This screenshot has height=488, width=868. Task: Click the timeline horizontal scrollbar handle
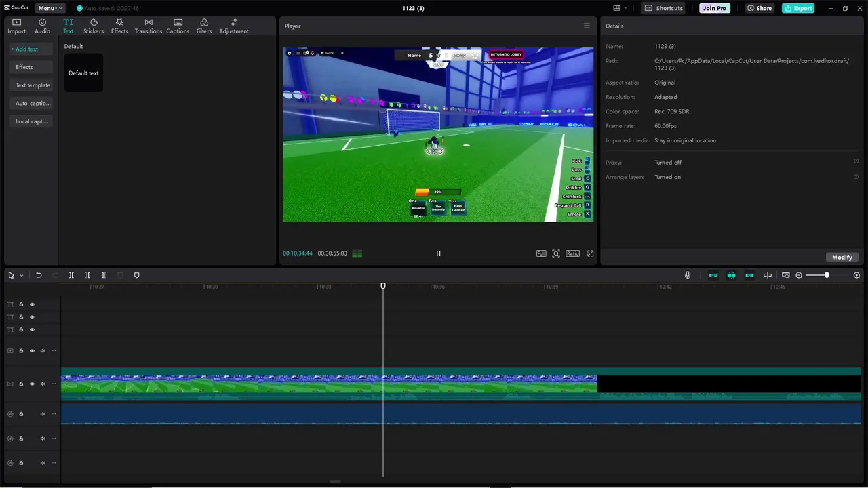[x=335, y=481]
